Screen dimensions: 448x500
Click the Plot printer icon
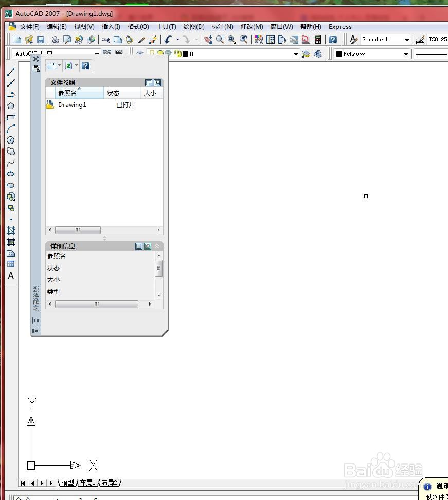56,40
